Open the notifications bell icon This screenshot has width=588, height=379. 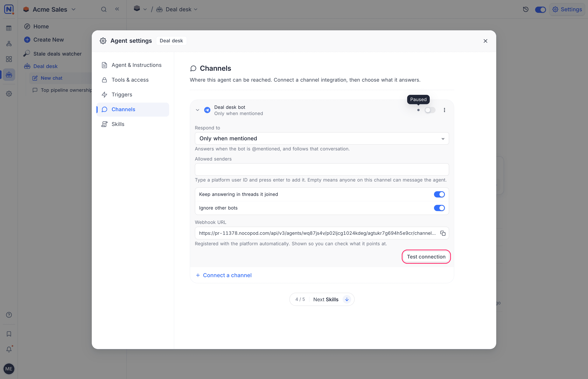click(9, 349)
